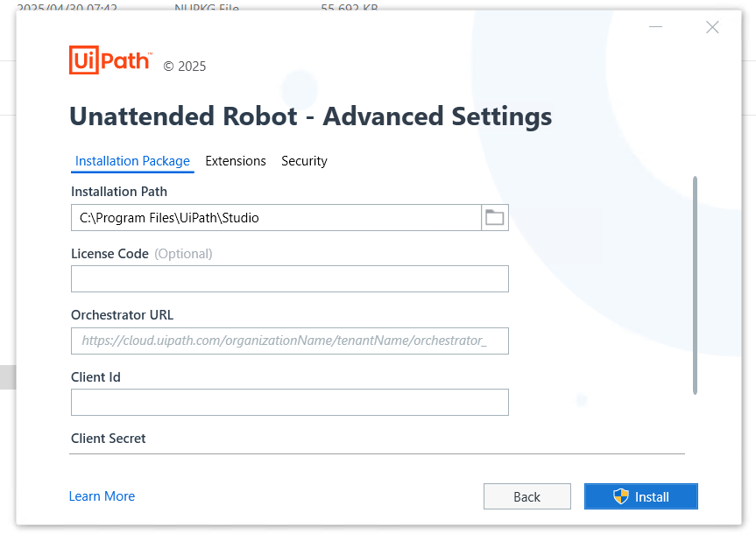The height and width of the screenshot is (541, 756).
Task: Minimize the installer window
Action: click(655, 27)
